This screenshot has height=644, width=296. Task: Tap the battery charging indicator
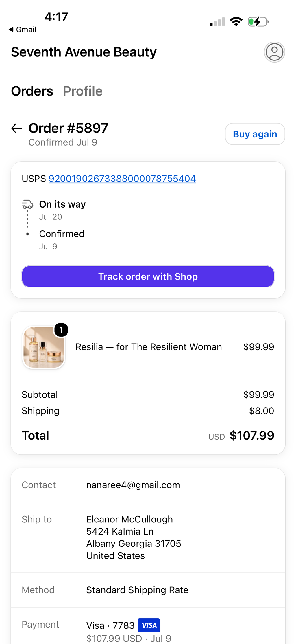click(x=258, y=22)
